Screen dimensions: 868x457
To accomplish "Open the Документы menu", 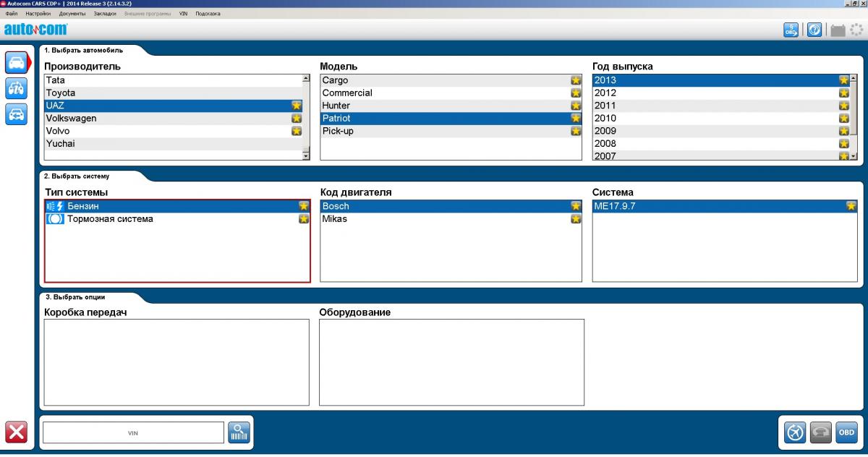I will pos(72,14).
